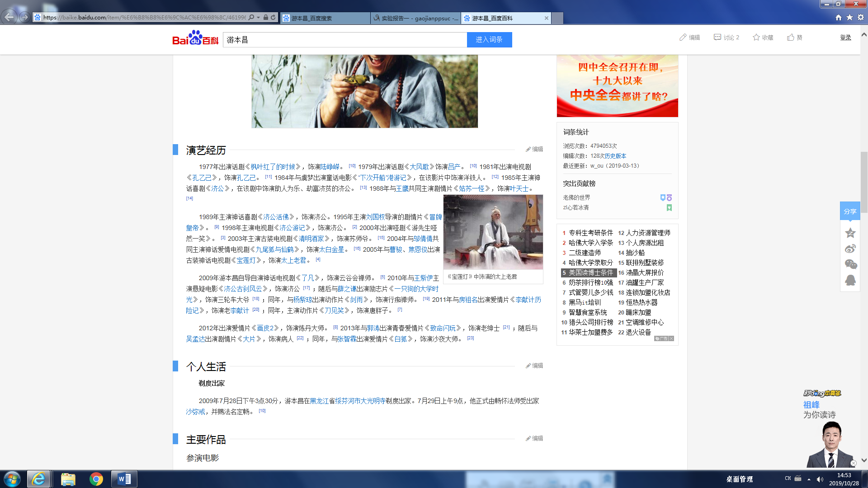Click the QQ share icon in sidebar
Image resolution: width=868 pixels, height=488 pixels.
850,280
